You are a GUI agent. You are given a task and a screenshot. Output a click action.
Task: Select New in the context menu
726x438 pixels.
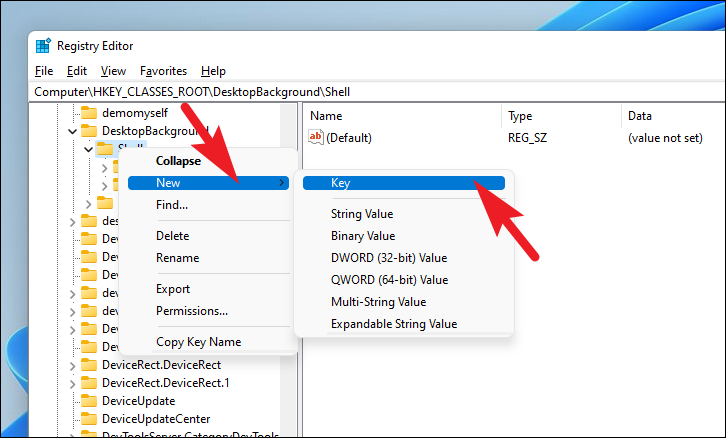click(208, 183)
